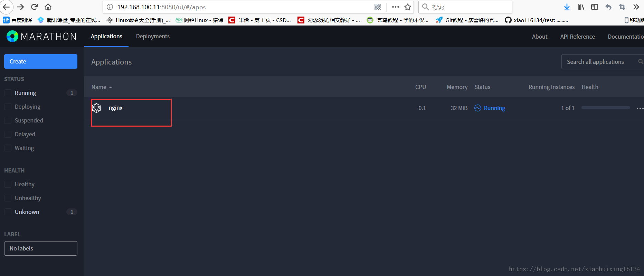The height and width of the screenshot is (276, 644).
Task: Click the 32 MiB memory value
Action: [459, 108]
